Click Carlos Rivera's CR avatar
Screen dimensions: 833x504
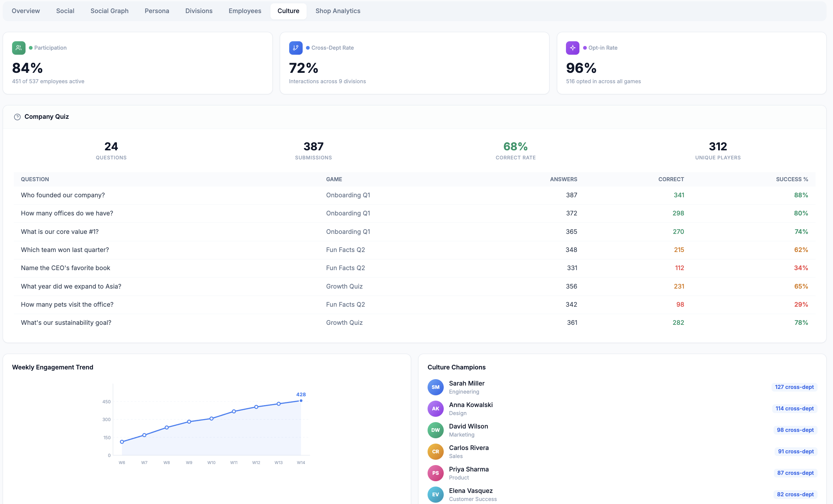point(435,451)
